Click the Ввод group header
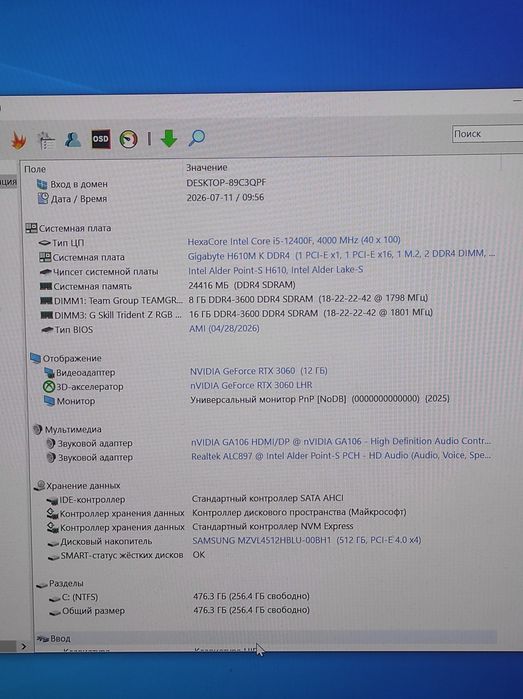The width and height of the screenshot is (523, 699). click(x=54, y=638)
